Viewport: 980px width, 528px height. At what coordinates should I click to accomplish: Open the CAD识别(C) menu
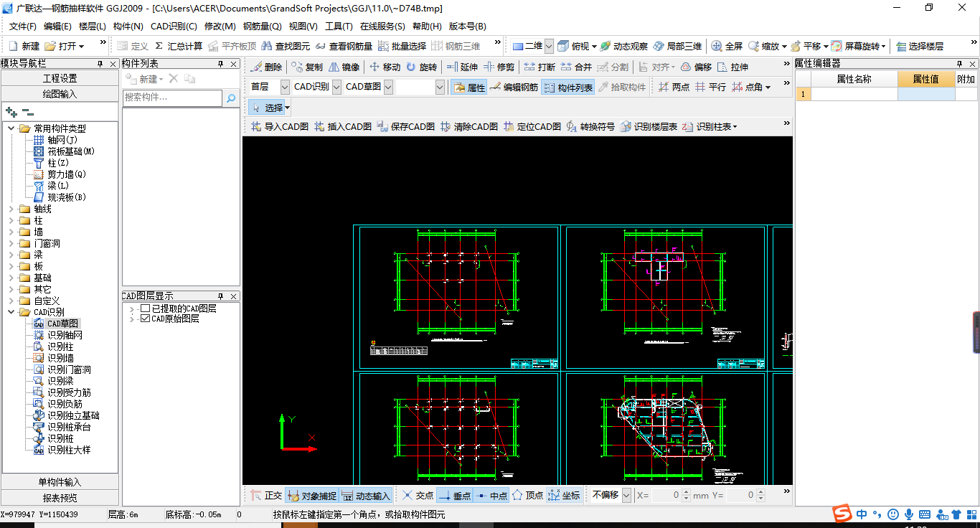(x=174, y=27)
